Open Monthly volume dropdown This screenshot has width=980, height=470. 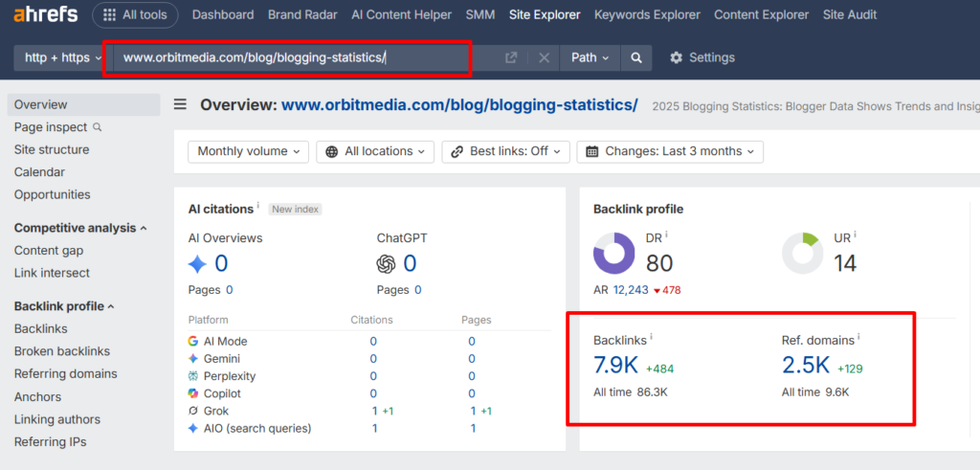248,151
